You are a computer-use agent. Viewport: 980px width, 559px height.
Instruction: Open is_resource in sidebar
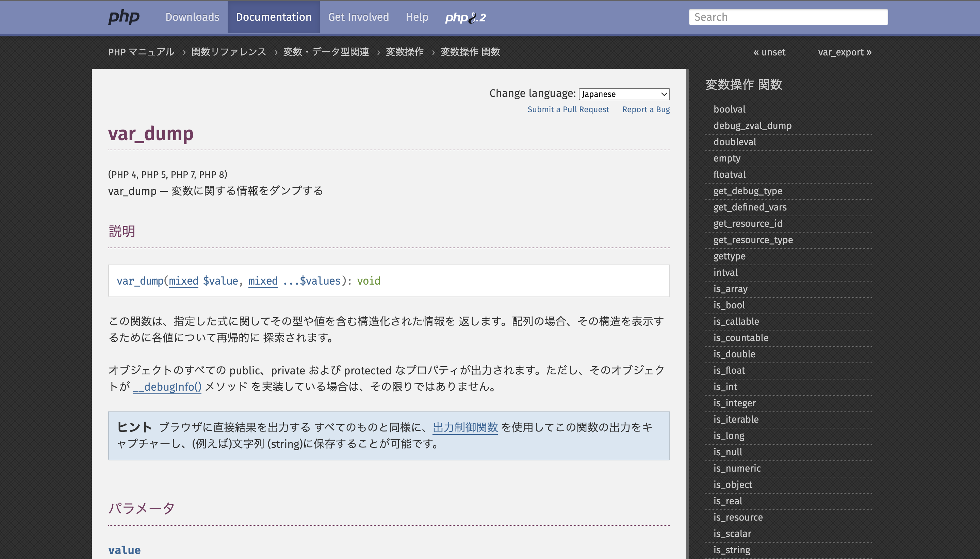pyautogui.click(x=738, y=517)
